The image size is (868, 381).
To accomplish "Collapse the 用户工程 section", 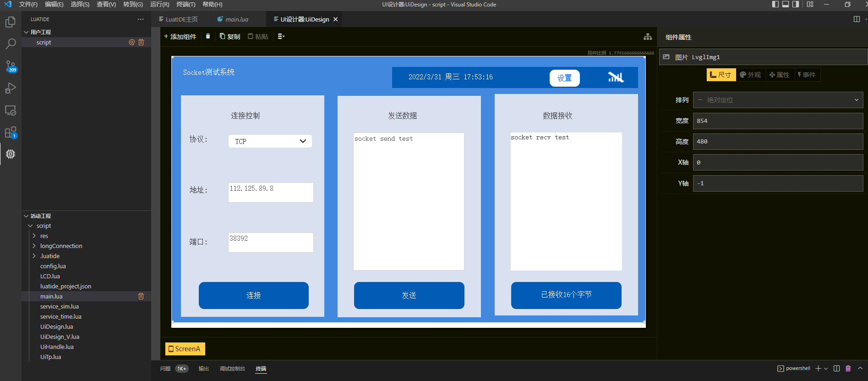I will click(26, 32).
